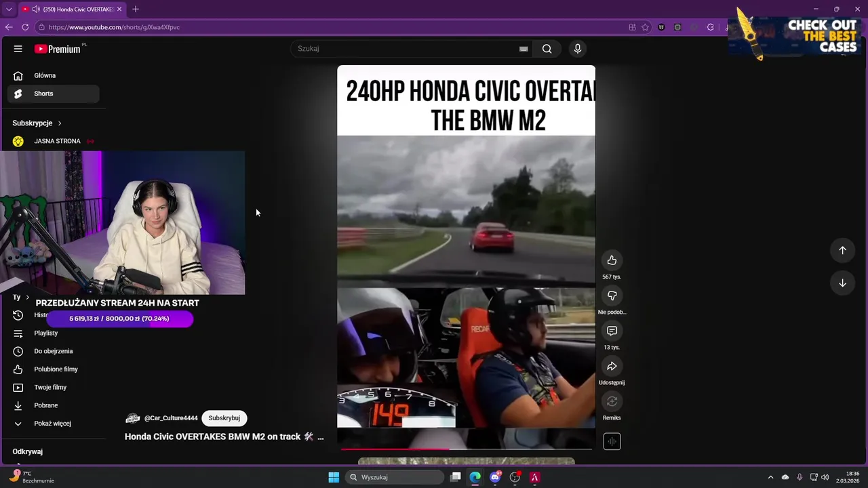868x488 pixels.
Task: Open the address bar app-install icon
Action: pos(632,27)
